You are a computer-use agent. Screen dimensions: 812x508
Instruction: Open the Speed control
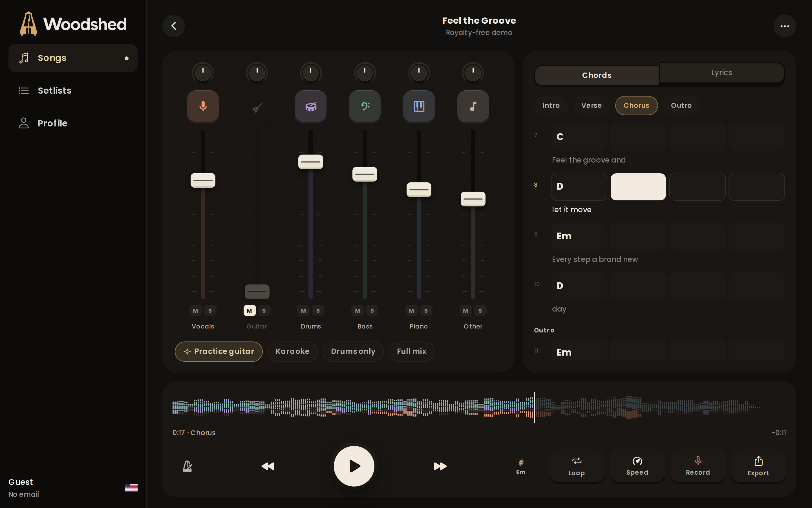[x=637, y=466]
